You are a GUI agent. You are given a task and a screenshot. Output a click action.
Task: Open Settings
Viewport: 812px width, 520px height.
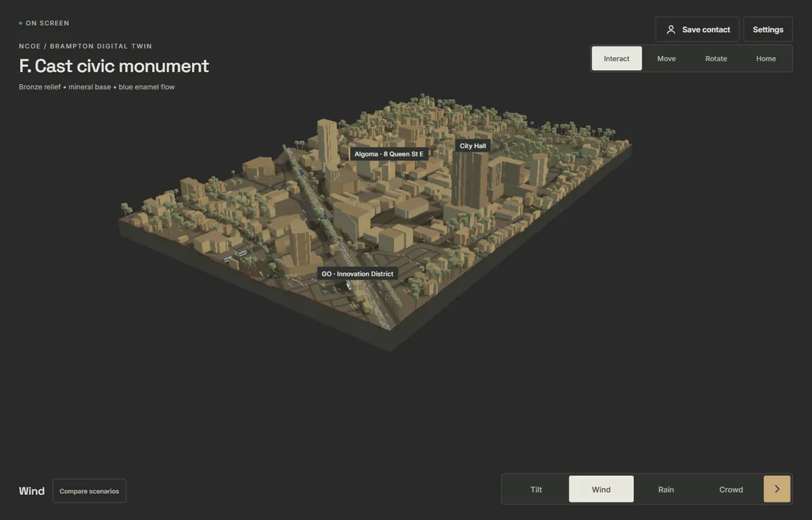click(768, 30)
